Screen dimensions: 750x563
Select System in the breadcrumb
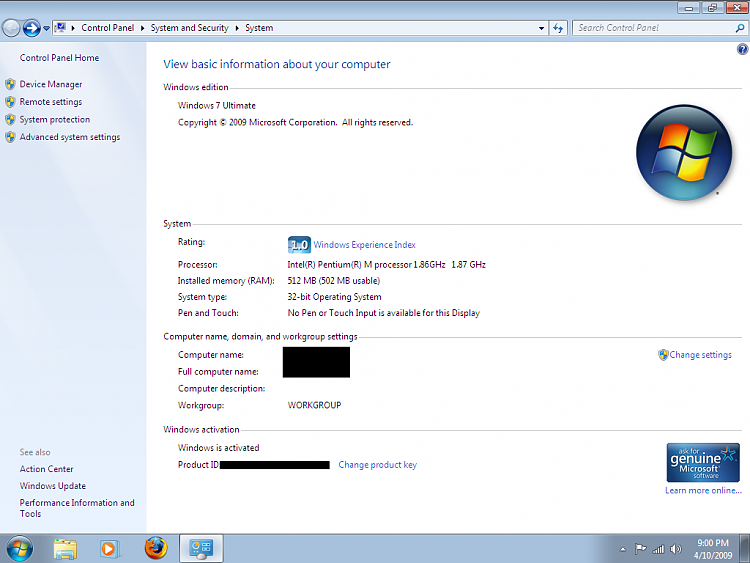tap(259, 28)
